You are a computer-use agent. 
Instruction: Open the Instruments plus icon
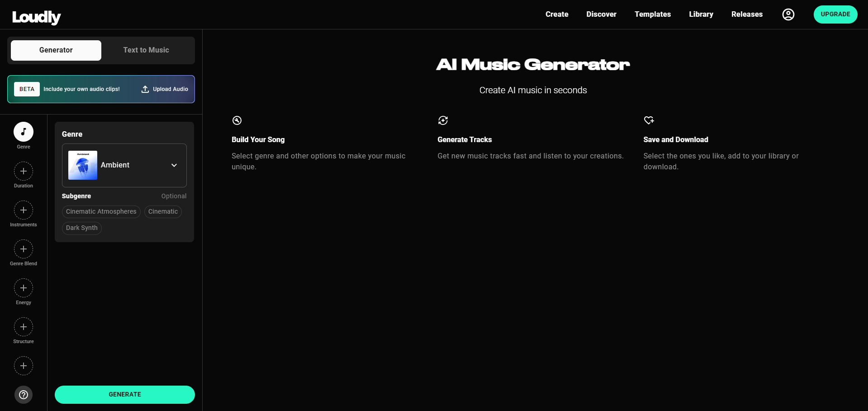(x=24, y=210)
